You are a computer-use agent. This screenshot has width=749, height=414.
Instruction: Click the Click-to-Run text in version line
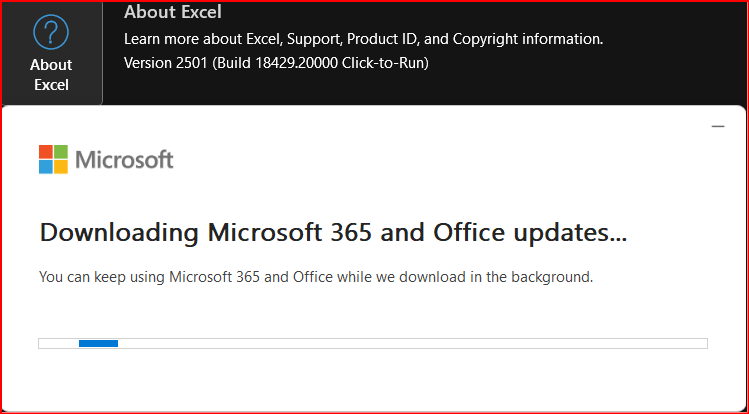pyautogui.click(x=383, y=63)
